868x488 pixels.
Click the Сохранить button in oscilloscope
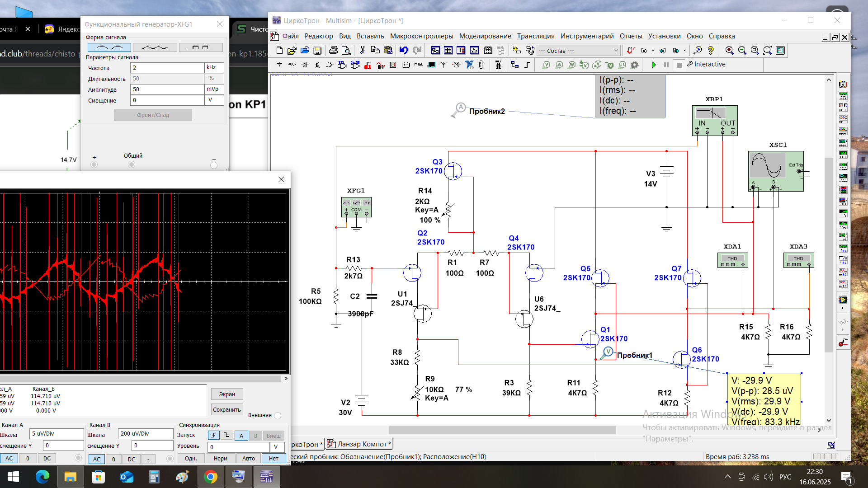click(226, 410)
